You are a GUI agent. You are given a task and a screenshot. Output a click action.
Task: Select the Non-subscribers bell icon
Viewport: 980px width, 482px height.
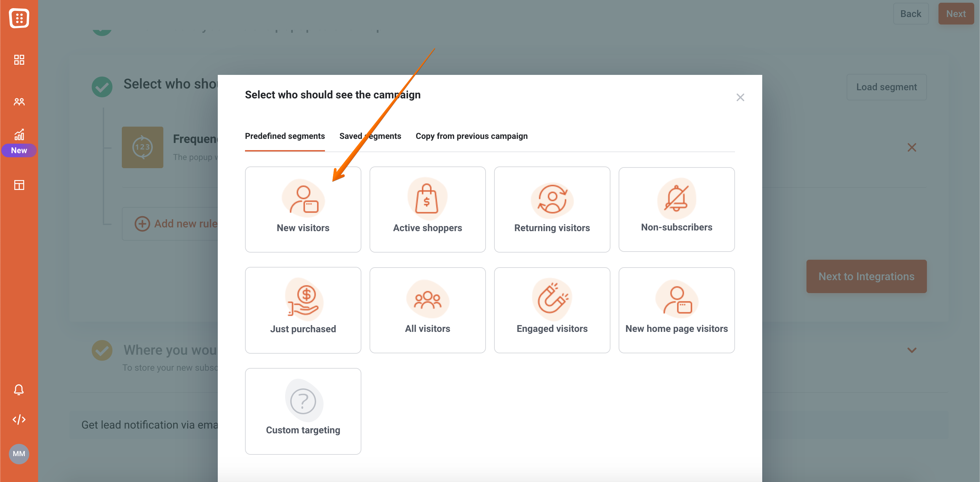[676, 198]
